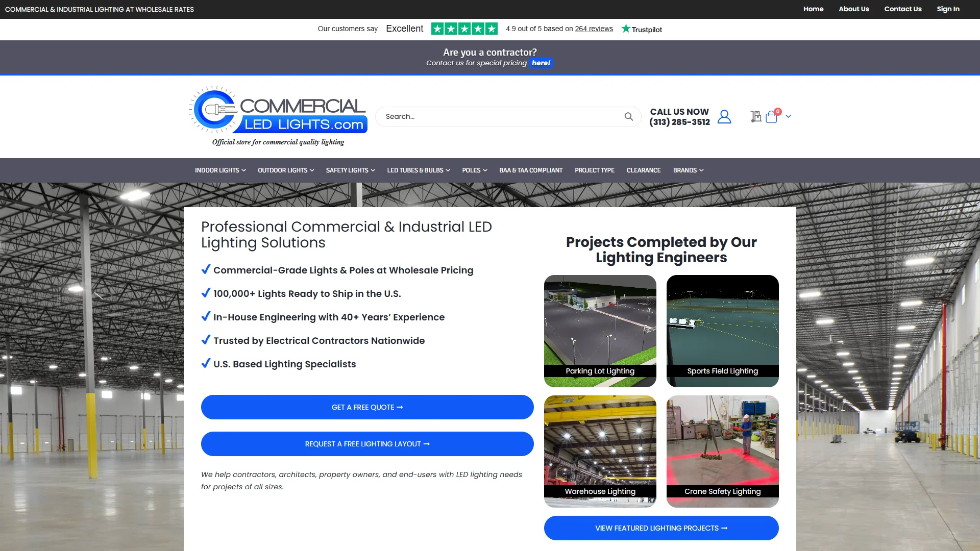Click 'Projects Completed by Our Lighting Engineers' heading
This screenshot has height=551, width=980.
(x=661, y=249)
